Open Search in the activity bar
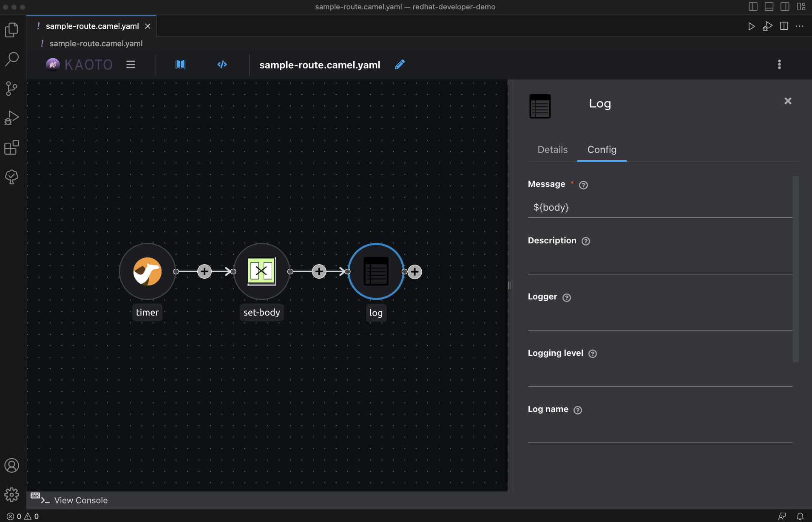Image resolution: width=812 pixels, height=522 pixels. [11, 59]
